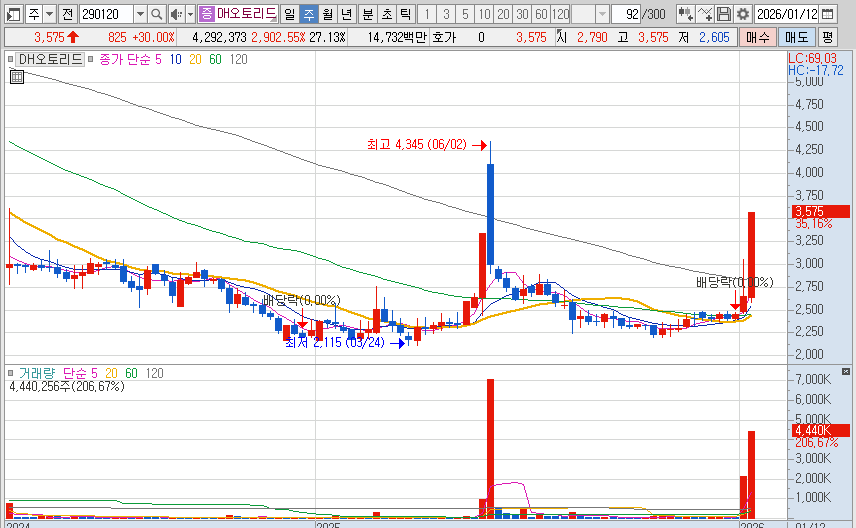The height and width of the screenshot is (528, 856).
Task: Click the magenta 5 moving average label
Action: [x=158, y=59]
